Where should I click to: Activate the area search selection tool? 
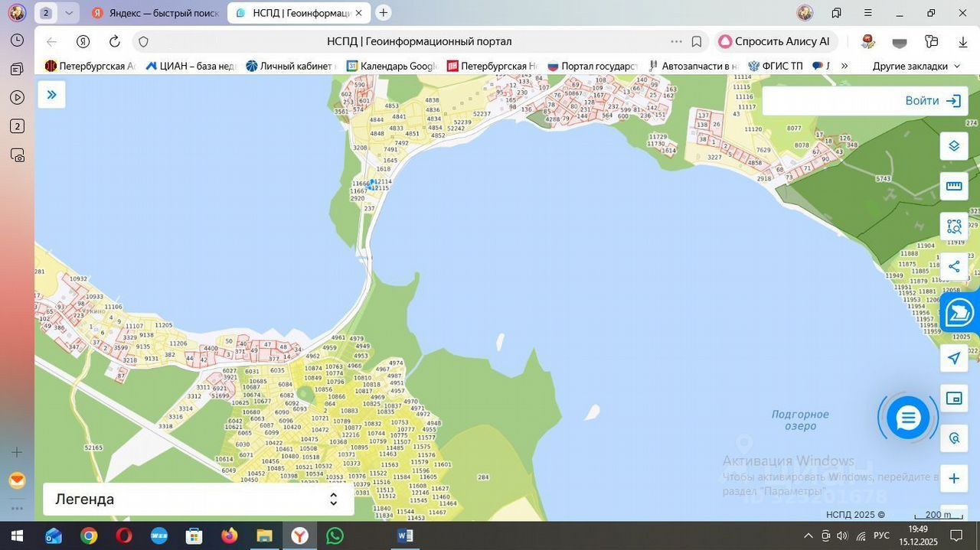tap(954, 226)
